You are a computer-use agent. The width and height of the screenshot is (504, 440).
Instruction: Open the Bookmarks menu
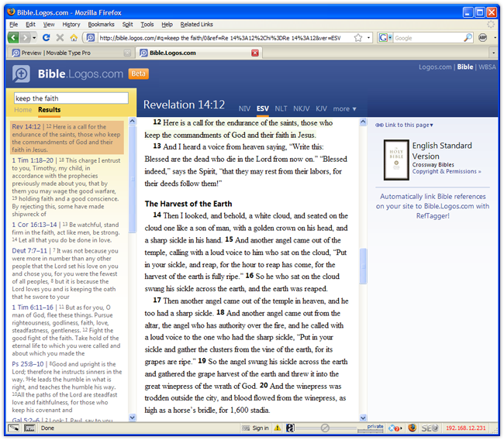[102, 25]
